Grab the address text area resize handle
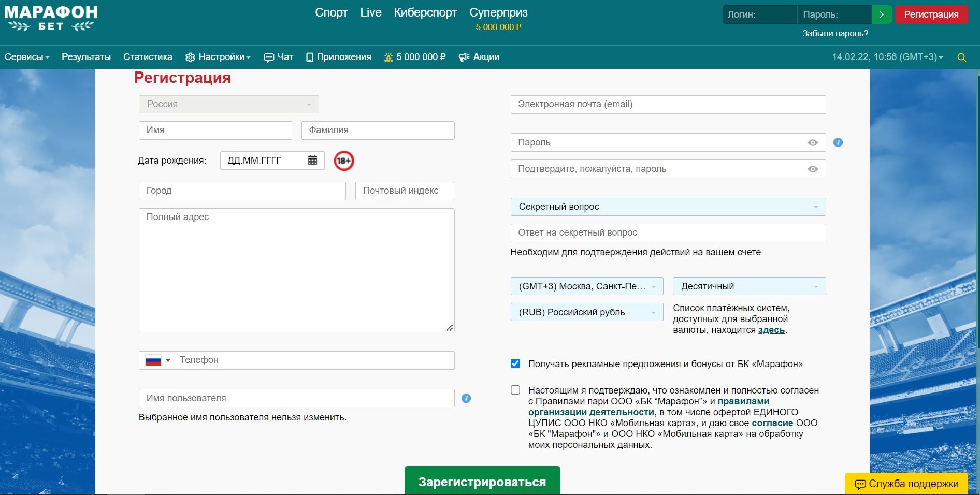 [450, 327]
